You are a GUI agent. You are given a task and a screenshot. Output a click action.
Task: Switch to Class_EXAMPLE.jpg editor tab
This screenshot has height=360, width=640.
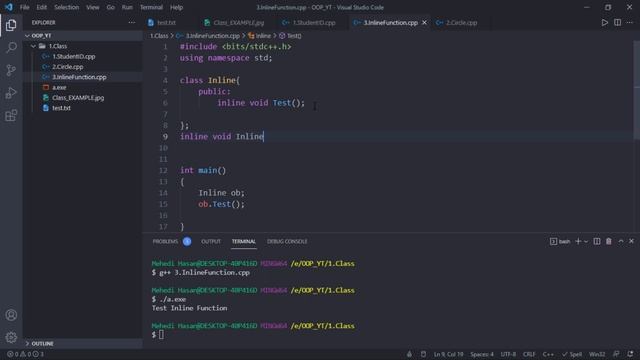click(238, 22)
